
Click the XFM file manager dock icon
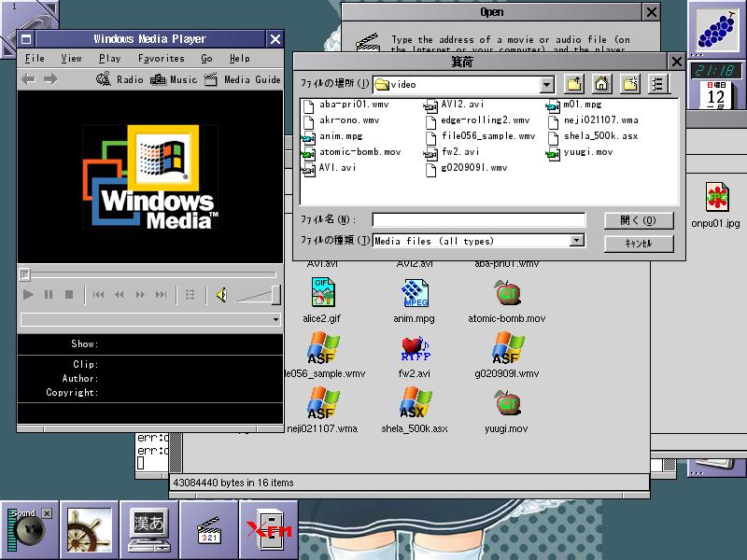269,530
